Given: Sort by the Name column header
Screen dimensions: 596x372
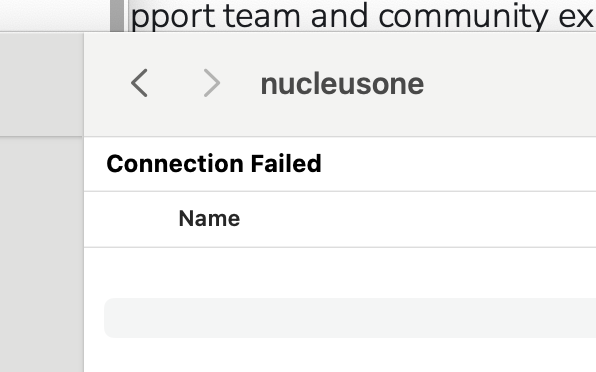Looking at the screenshot, I should [209, 218].
